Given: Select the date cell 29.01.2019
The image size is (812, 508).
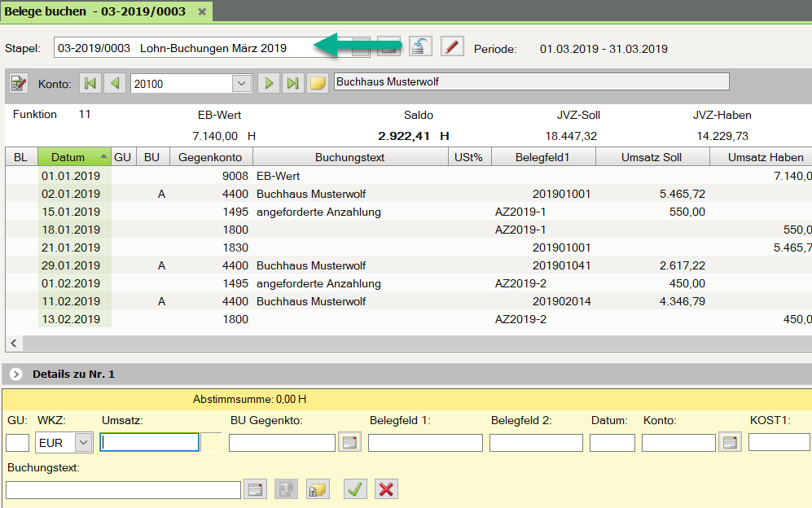Looking at the screenshot, I should coord(71,265).
